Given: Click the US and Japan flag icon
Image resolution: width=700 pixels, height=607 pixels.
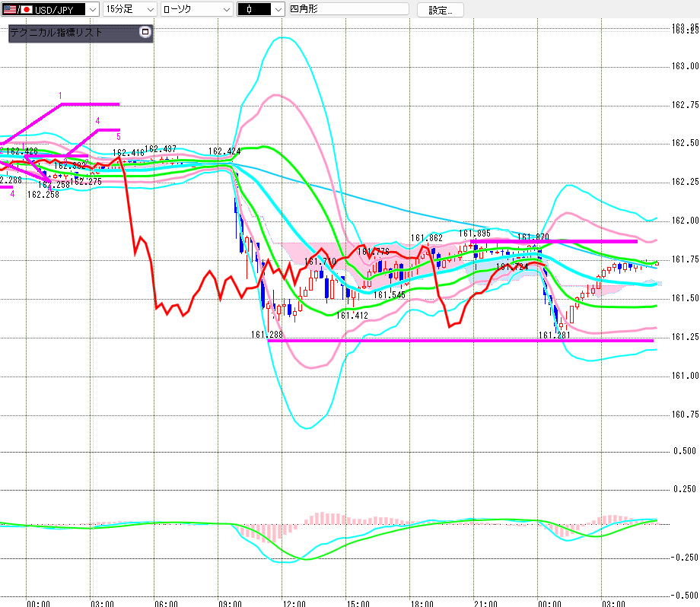Looking at the screenshot, I should click(x=17, y=9).
